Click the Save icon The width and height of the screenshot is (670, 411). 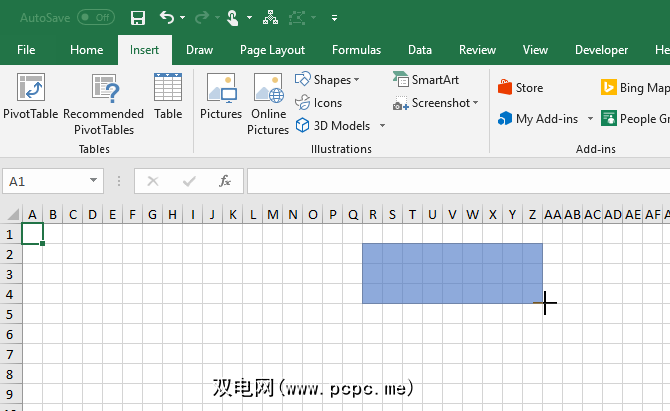(x=138, y=17)
